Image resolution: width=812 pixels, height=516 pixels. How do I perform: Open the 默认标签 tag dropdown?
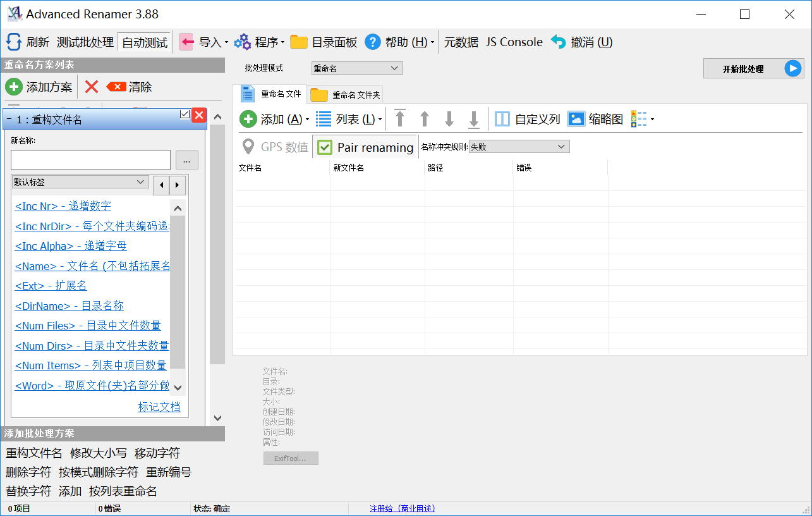point(80,182)
